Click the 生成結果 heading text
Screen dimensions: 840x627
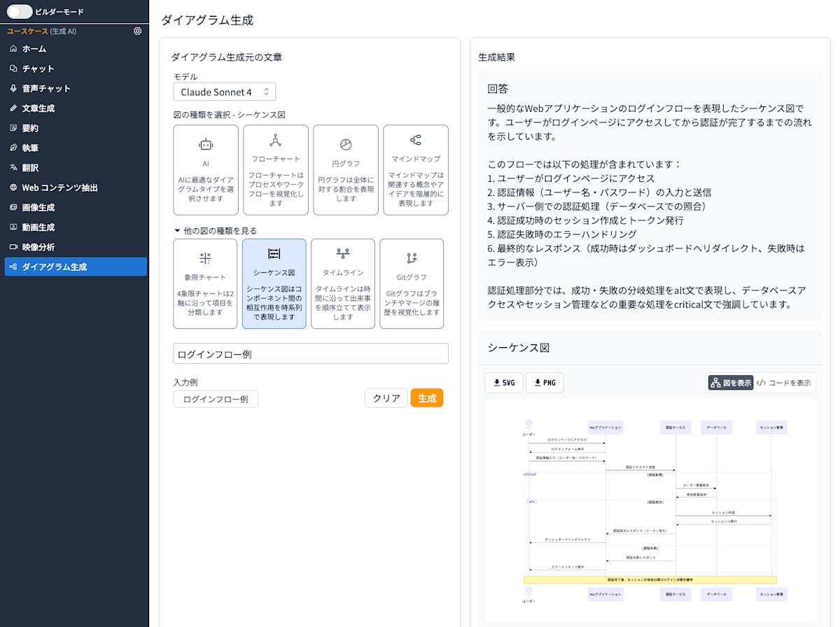[497, 57]
